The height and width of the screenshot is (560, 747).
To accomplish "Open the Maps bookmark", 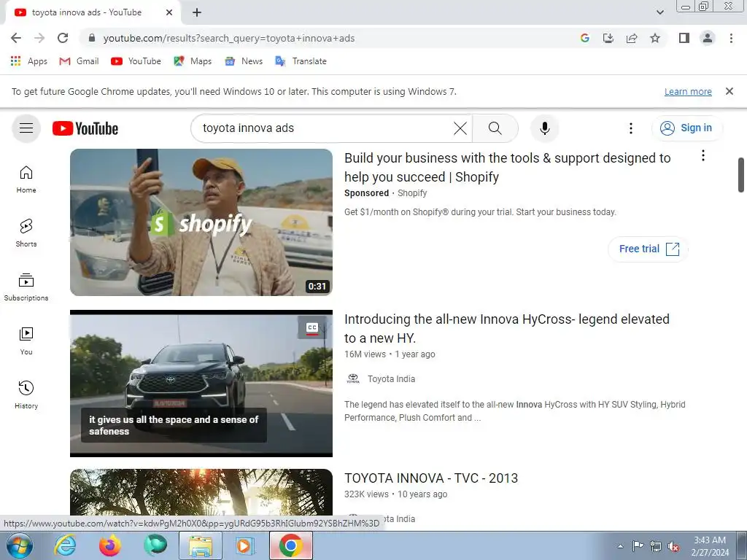I will click(x=193, y=61).
